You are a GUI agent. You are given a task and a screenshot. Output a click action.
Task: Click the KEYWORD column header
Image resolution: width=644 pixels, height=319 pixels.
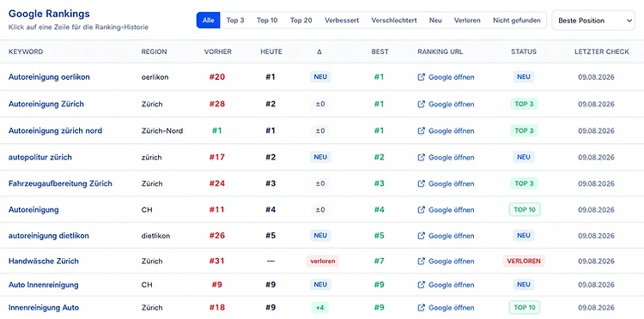[x=26, y=51]
